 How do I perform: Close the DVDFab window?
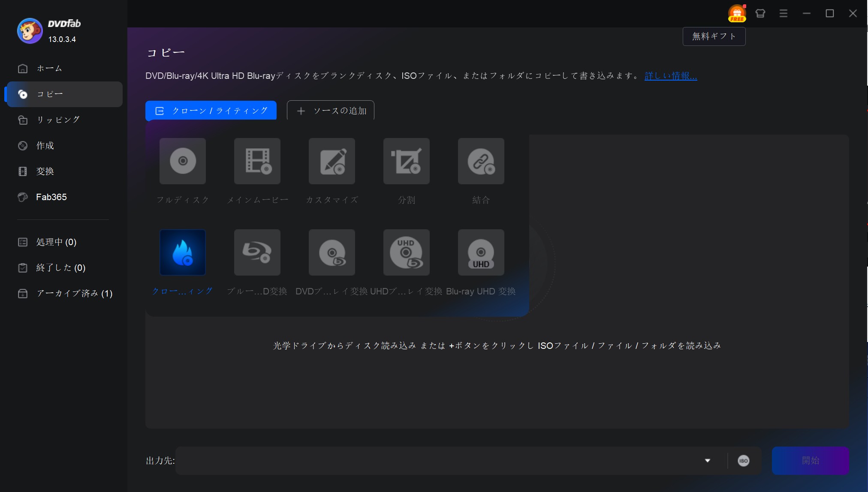853,13
